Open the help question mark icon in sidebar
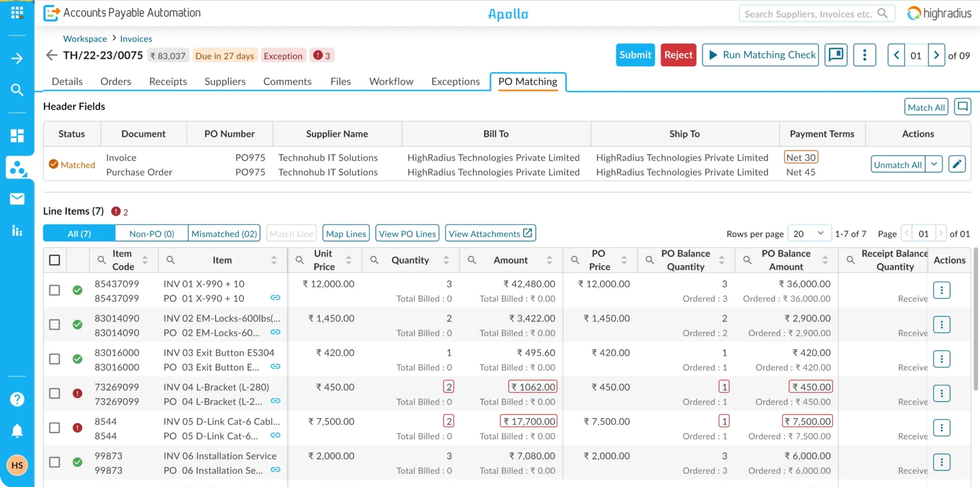 [17, 399]
